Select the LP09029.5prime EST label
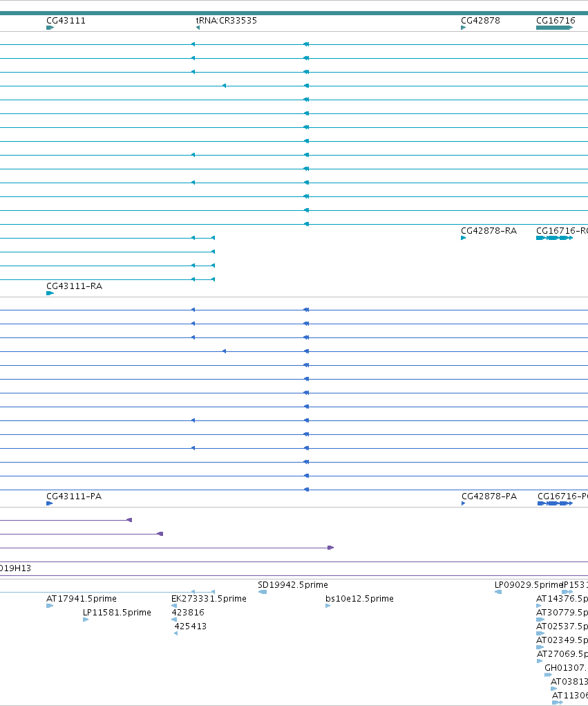The image size is (588, 706). tap(528, 585)
